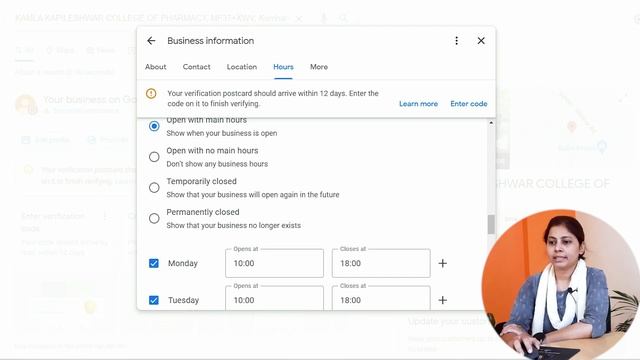Select the Hours tab
The image size is (640, 360).
(x=283, y=67)
